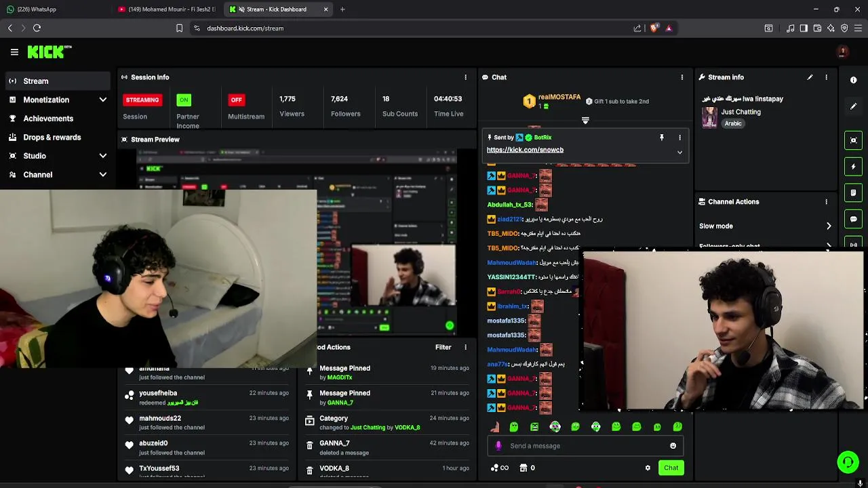The height and width of the screenshot is (488, 868).
Task: Edit stream info with the pencil icon in the Stream info header
Action: click(x=810, y=77)
